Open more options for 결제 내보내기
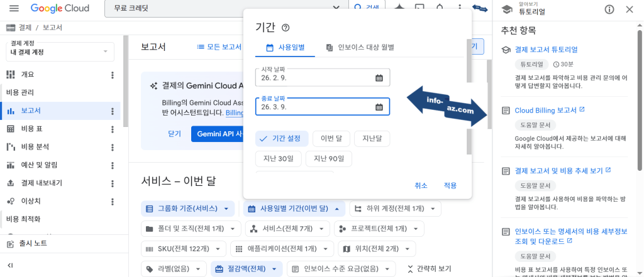This screenshot has height=277, width=644. coord(113,183)
